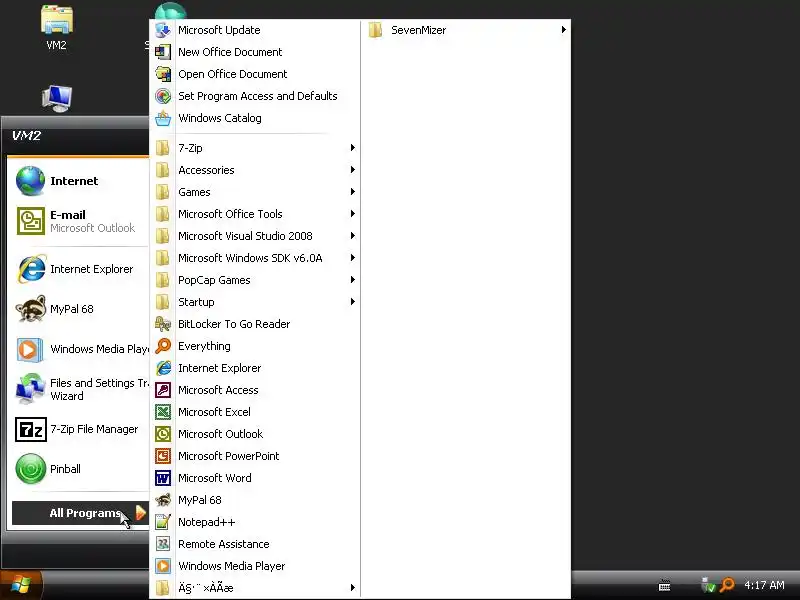Click the Internet globe icon in Start menu
This screenshot has height=600, width=800.
[x=31, y=181]
